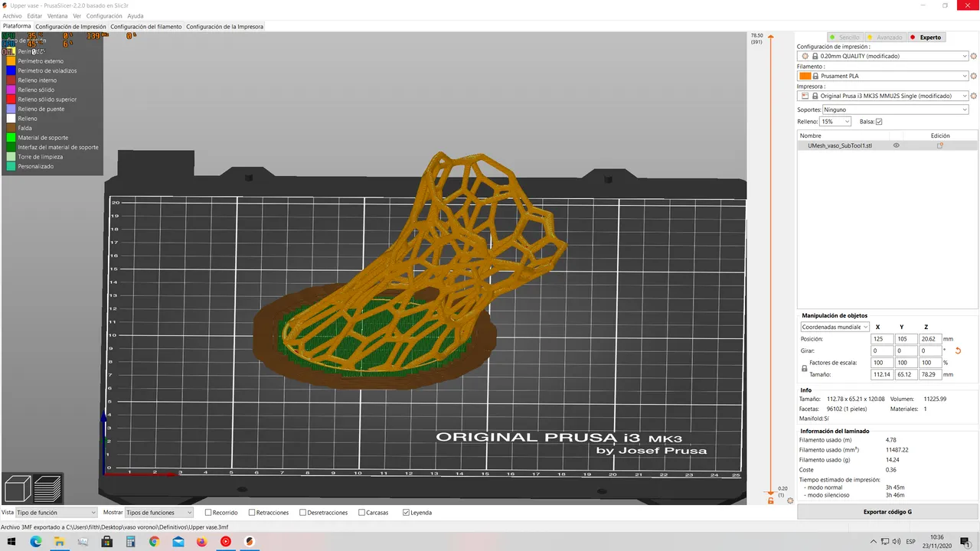Open object settings via the Edición icon for UMesh_vaso_SubTool1.stl
Screen dimensions: 980x551
click(x=940, y=145)
